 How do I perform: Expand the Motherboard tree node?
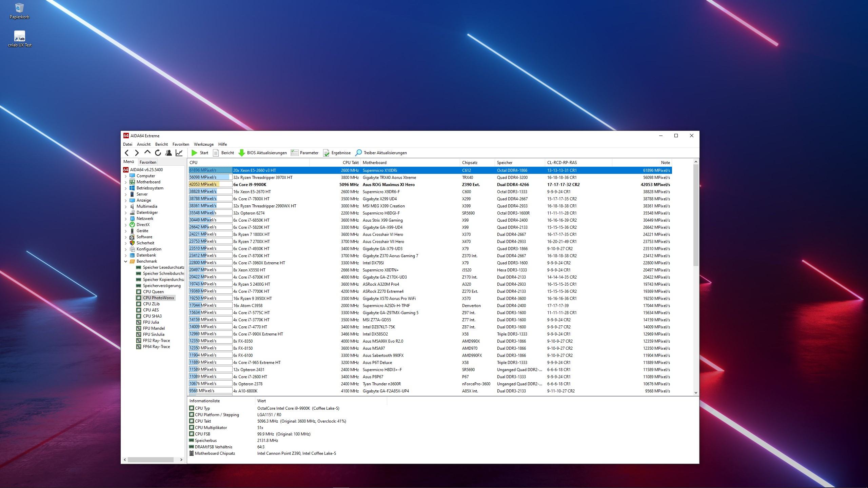(x=125, y=182)
